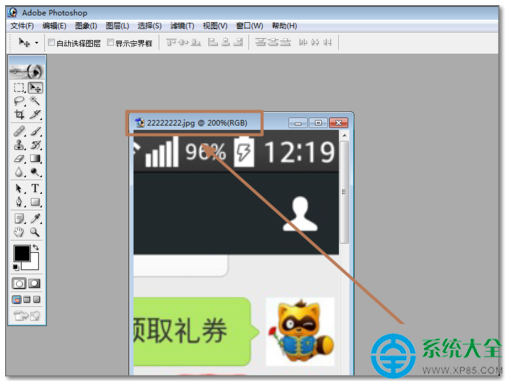This screenshot has width=505, height=381.
Task: Reset default foreground background colors icon
Action: click(16, 267)
